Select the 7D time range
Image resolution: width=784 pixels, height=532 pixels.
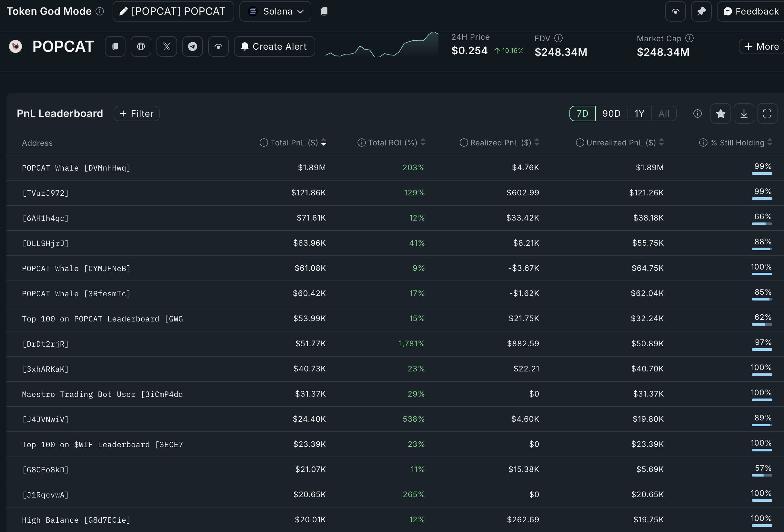[x=582, y=113]
